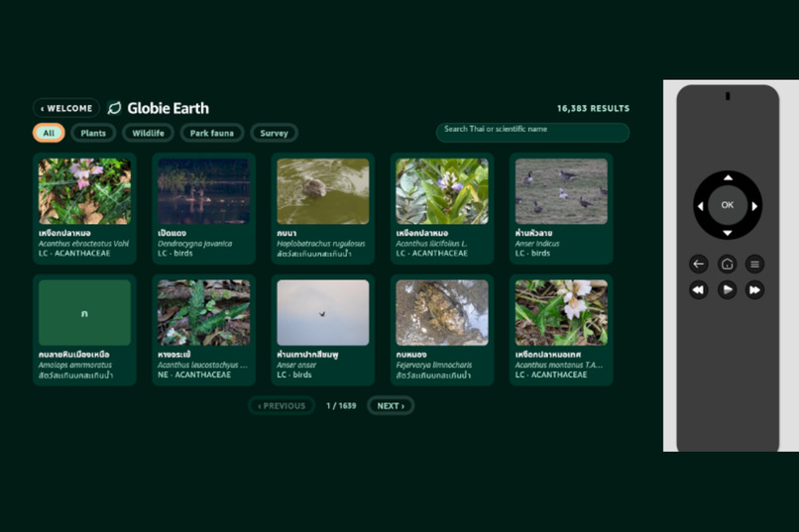Viewport: 799px width, 532px height.
Task: Open the Fejervarya limnocharis photo
Action: click(442, 313)
